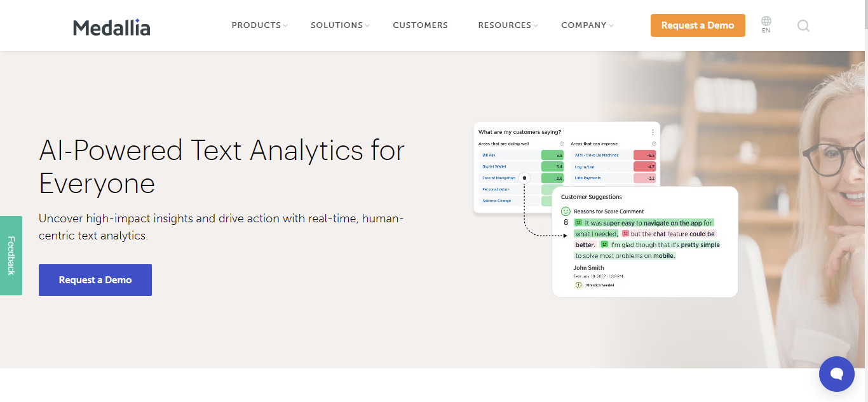Click the positive sentiment emoji in the comment
The height and width of the screenshot is (402, 868).
579,223
